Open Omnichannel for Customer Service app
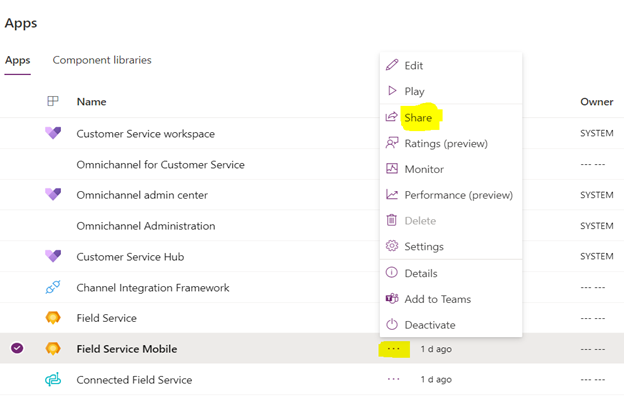Image resolution: width=624 pixels, height=403 pixels. [160, 165]
